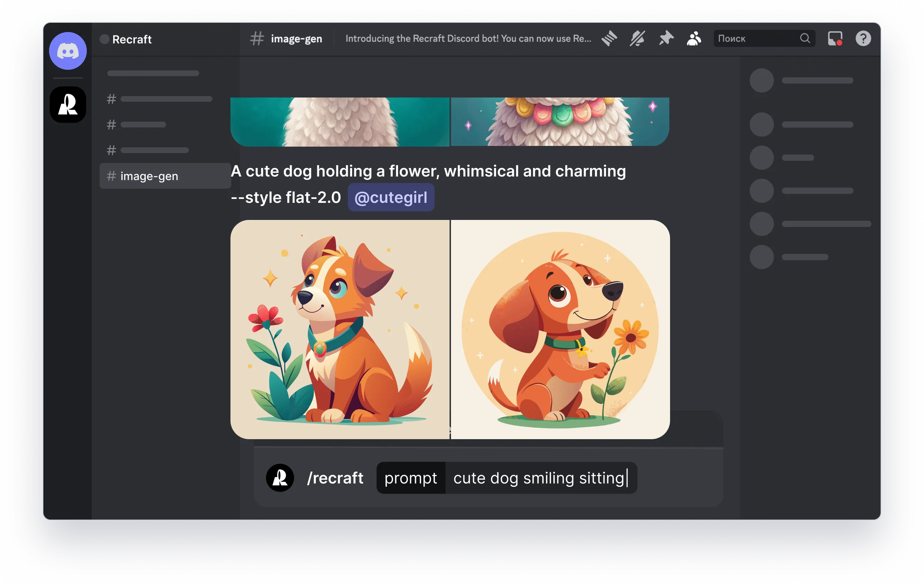This screenshot has width=924, height=584.
Task: Toggle muted notification bell icon
Action: click(637, 38)
